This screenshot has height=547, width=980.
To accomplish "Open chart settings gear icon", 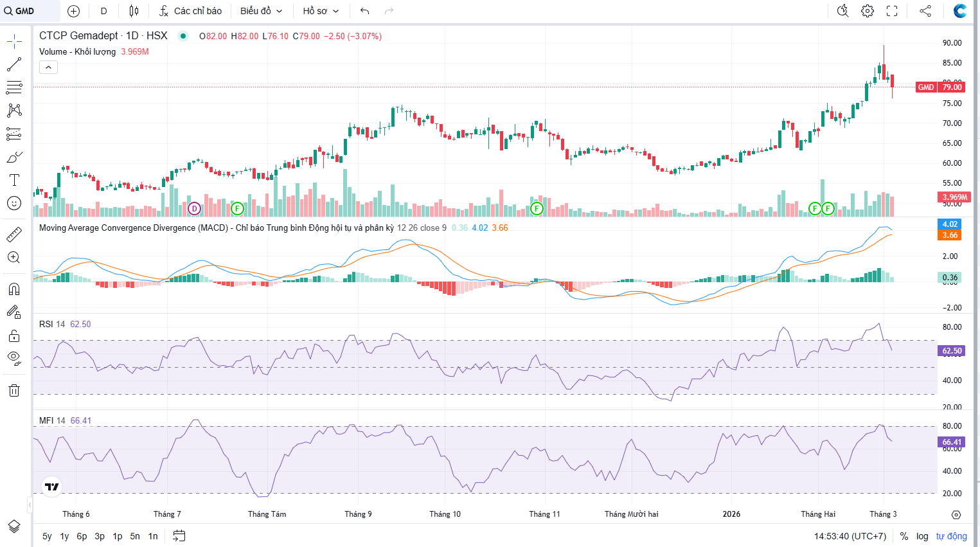I will 868,11.
